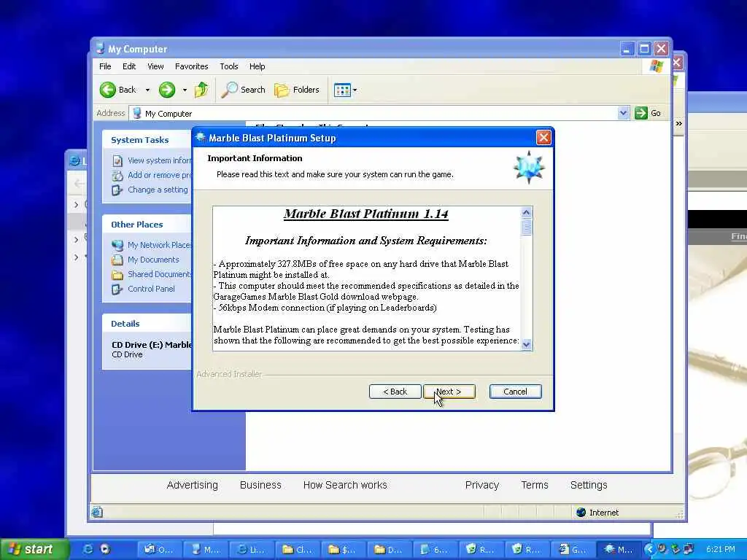
Task: Open Views dropdown arrow
Action: pos(355,90)
